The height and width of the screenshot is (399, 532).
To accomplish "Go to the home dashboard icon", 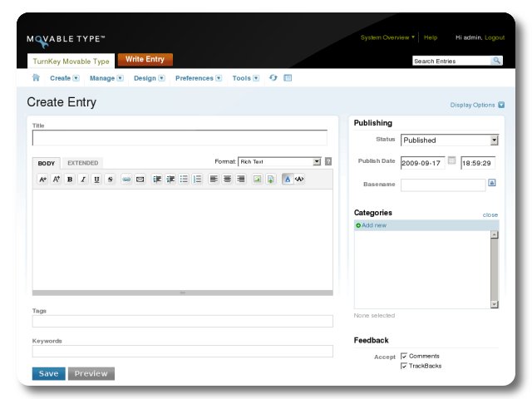I will tap(36, 78).
